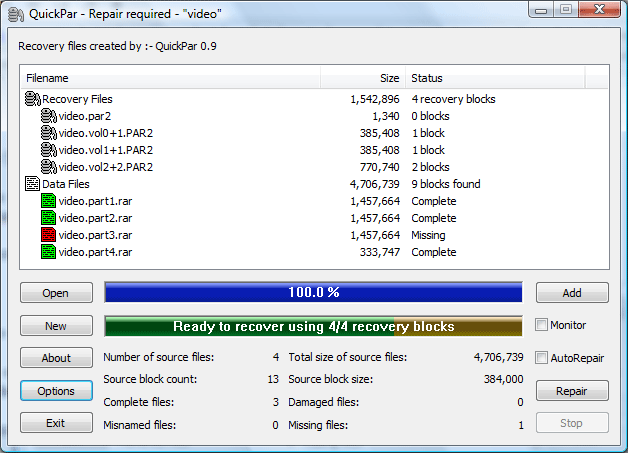Click the size value 1,542,896
This screenshot has width=628, height=453.
point(375,99)
